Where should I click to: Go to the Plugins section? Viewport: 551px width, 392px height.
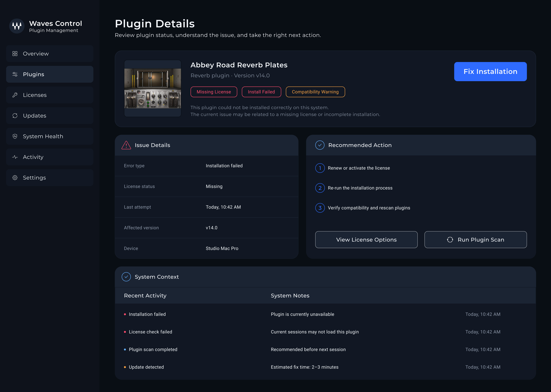[x=50, y=74]
